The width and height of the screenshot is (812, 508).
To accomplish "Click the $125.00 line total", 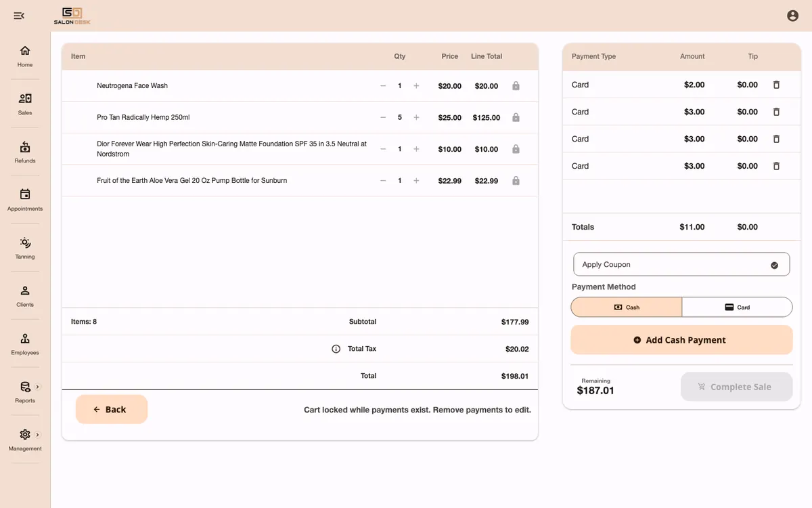I will coord(487,117).
